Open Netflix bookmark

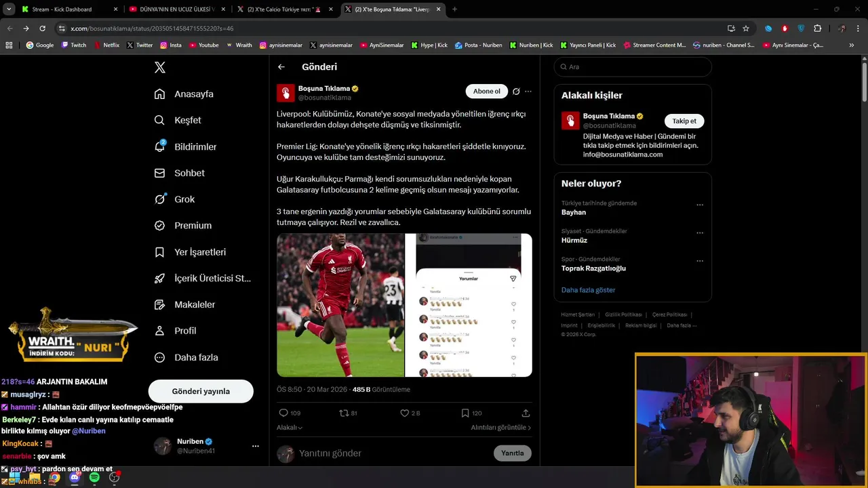[106, 45]
